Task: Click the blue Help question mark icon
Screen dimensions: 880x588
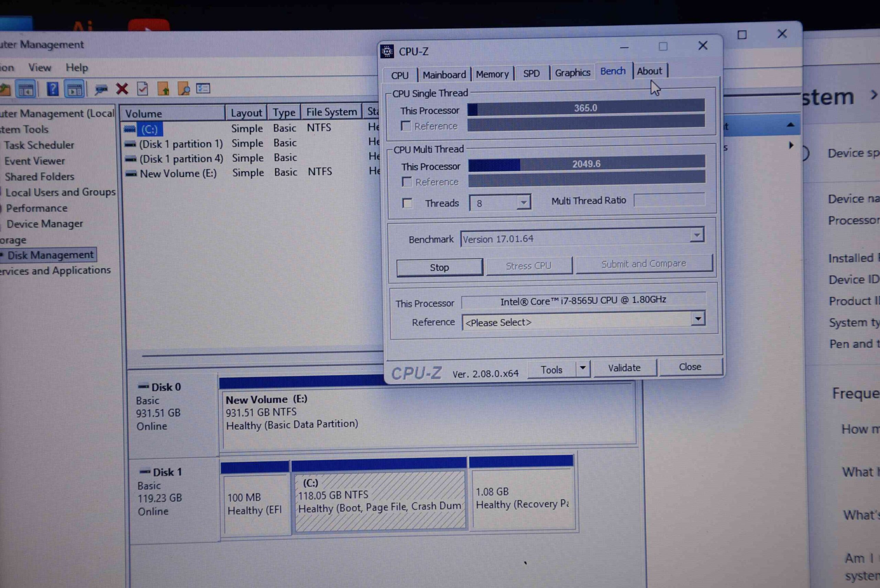Action: tap(53, 90)
